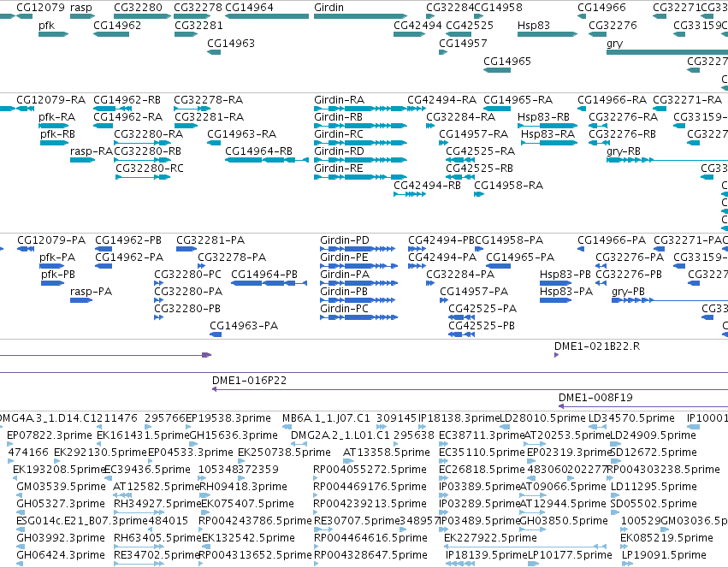
Task: Select the CG42525 gene bar
Action: (x=459, y=34)
